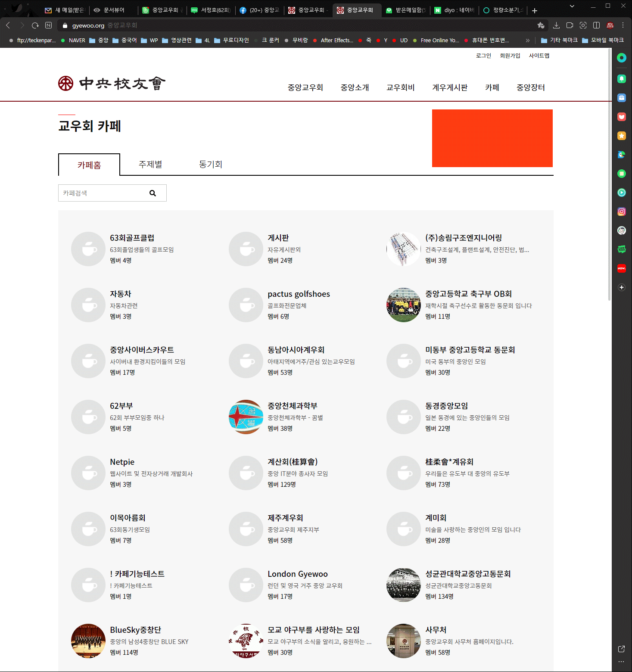632x672 pixels.
Task: Bookmark this page with the star icon
Action: (541, 25)
